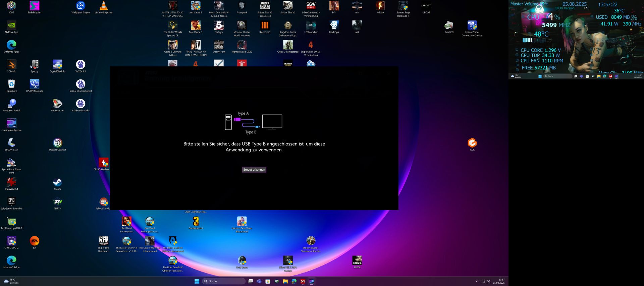The height and width of the screenshot is (286, 644).
Task: Launch Max Payne 3 shortcut
Action: [x=196, y=27]
